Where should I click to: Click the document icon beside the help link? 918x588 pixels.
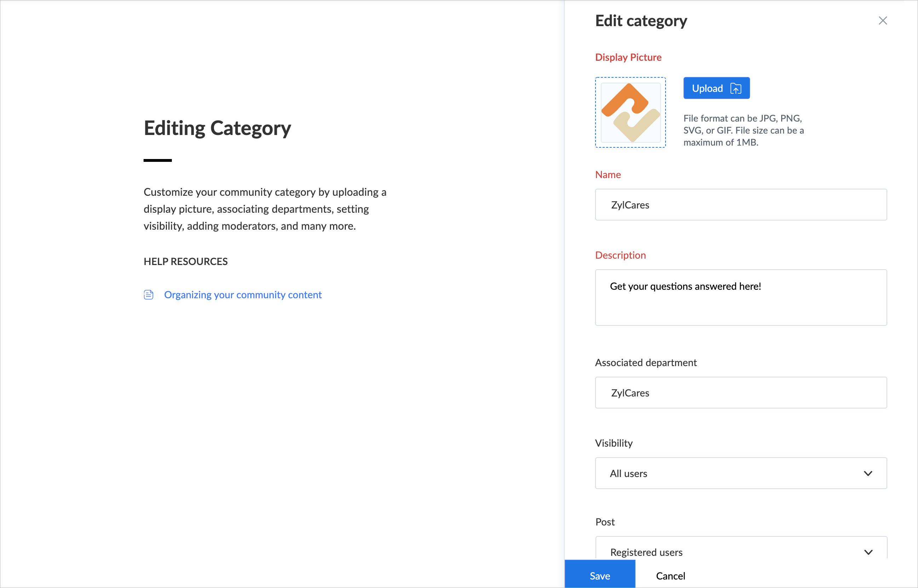tap(149, 295)
